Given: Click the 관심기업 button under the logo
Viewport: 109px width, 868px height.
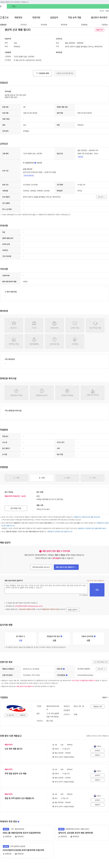Looking at the screenshot, I should click(10, 715).
